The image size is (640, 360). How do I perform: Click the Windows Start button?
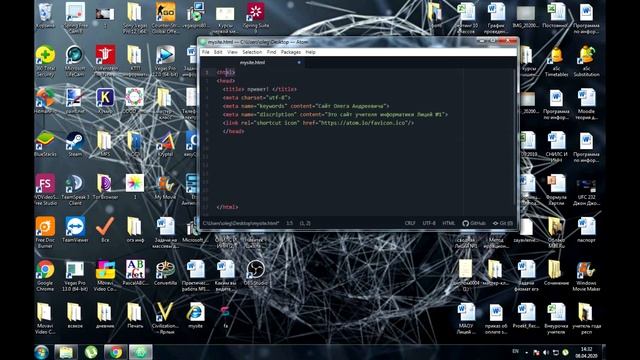point(42,352)
